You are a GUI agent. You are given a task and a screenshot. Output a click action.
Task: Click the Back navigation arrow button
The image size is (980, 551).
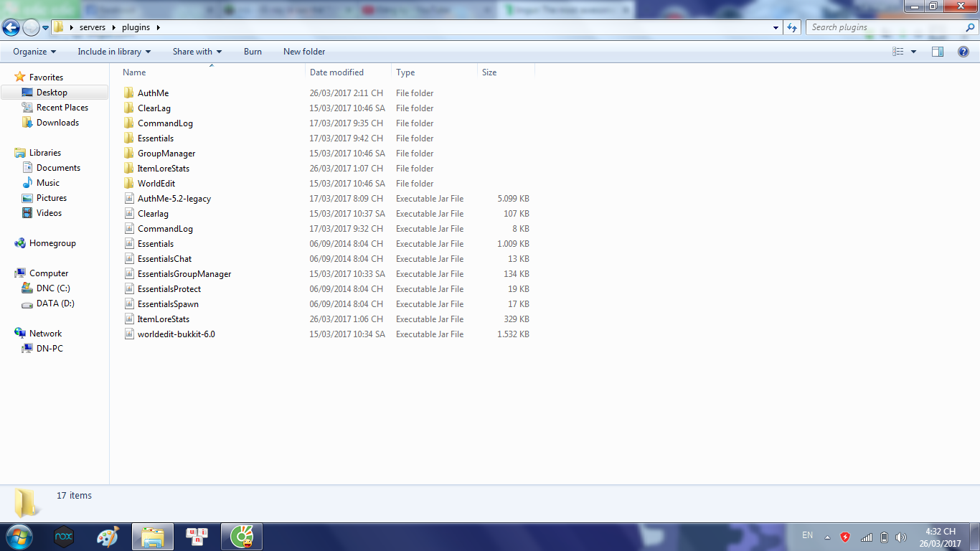[x=11, y=27]
